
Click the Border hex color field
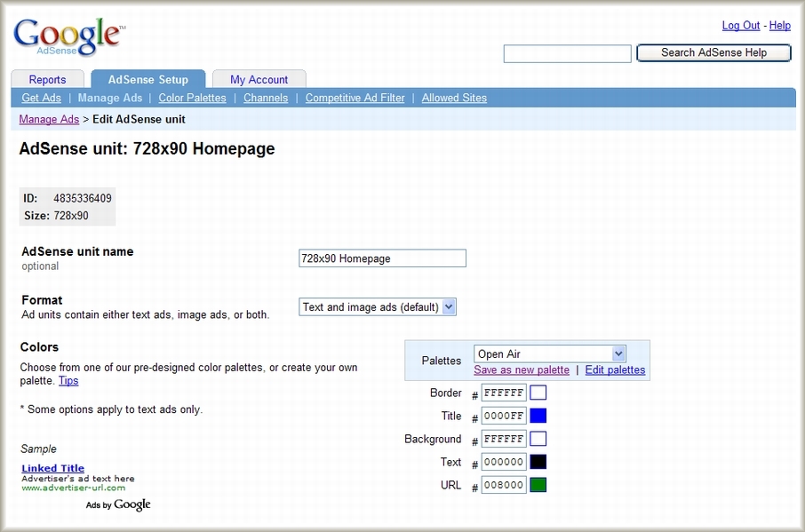pos(504,393)
